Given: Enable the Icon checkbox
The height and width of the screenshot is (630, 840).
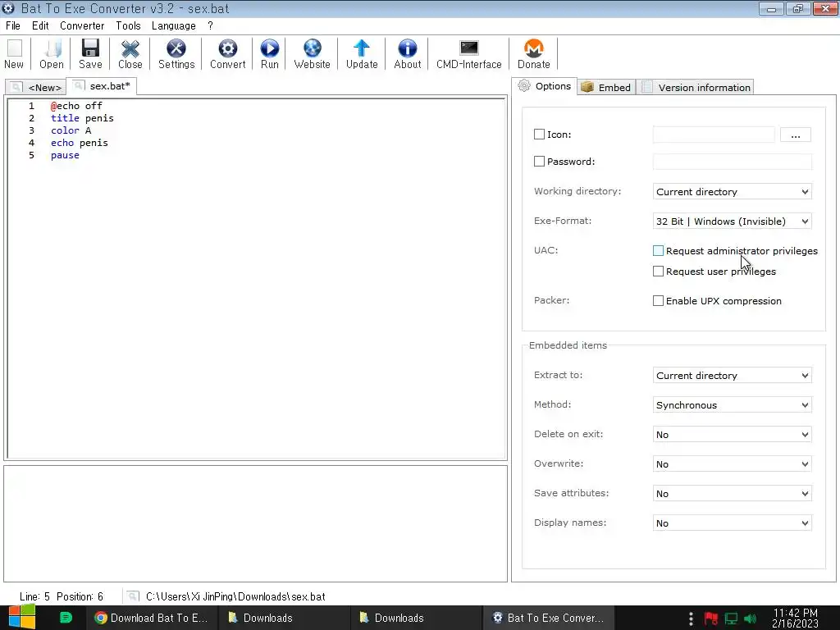Looking at the screenshot, I should [540, 135].
